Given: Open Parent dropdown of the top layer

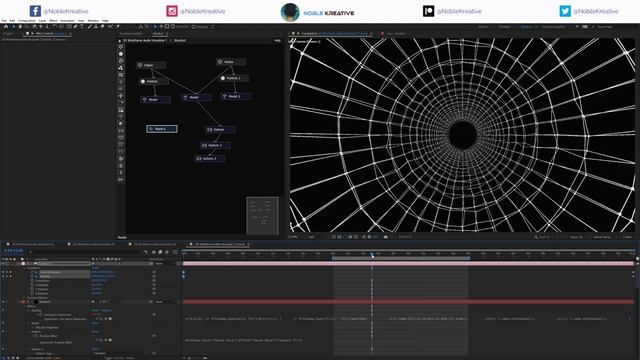Looking at the screenshot, I should tap(164, 263).
